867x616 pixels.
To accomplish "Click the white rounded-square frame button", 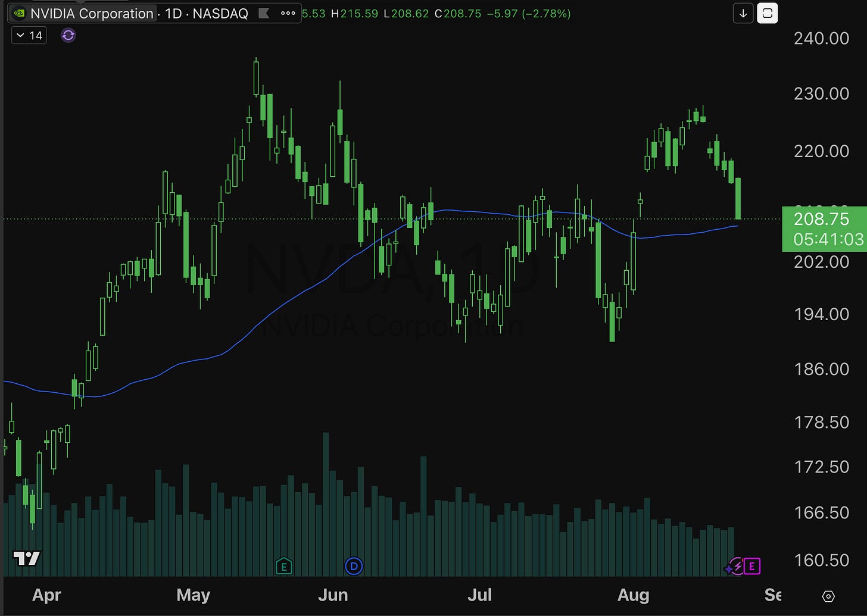I will pyautogui.click(x=768, y=13).
